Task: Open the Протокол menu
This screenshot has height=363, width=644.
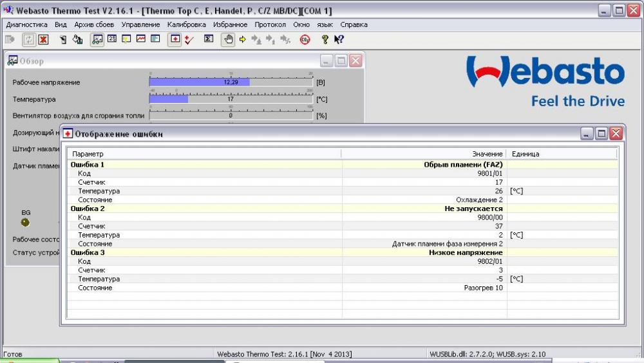Action: 270,24
